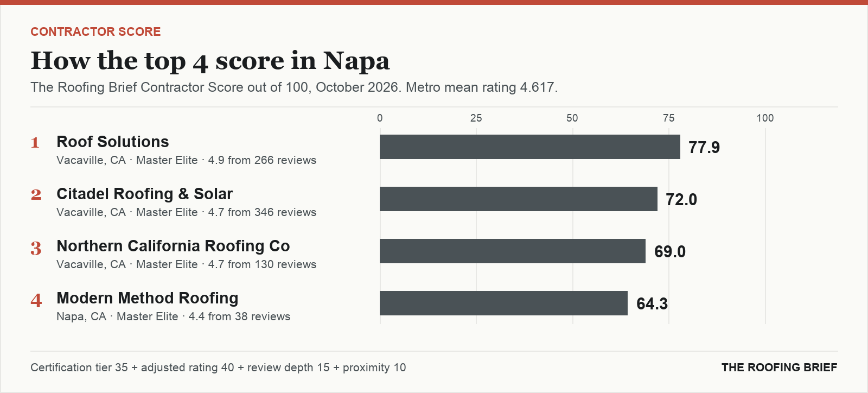
Task: Click the Roof Solutions contractor name
Action: pos(113,142)
